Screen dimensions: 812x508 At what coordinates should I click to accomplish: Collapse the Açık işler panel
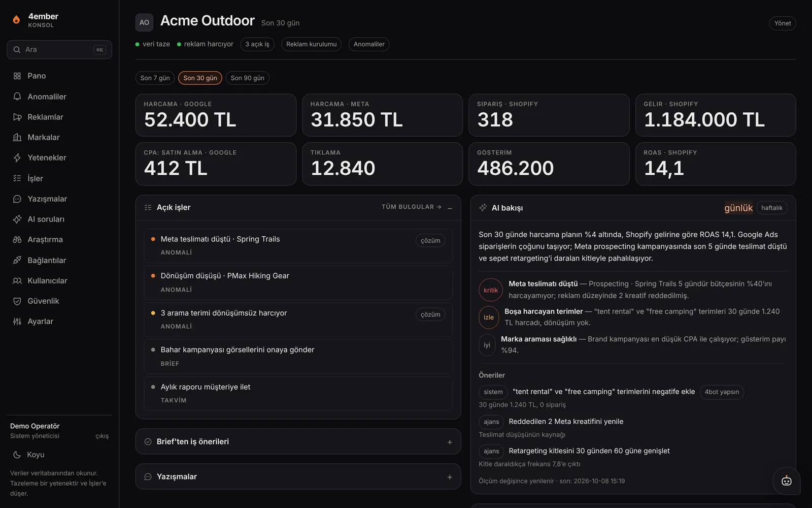click(x=450, y=208)
